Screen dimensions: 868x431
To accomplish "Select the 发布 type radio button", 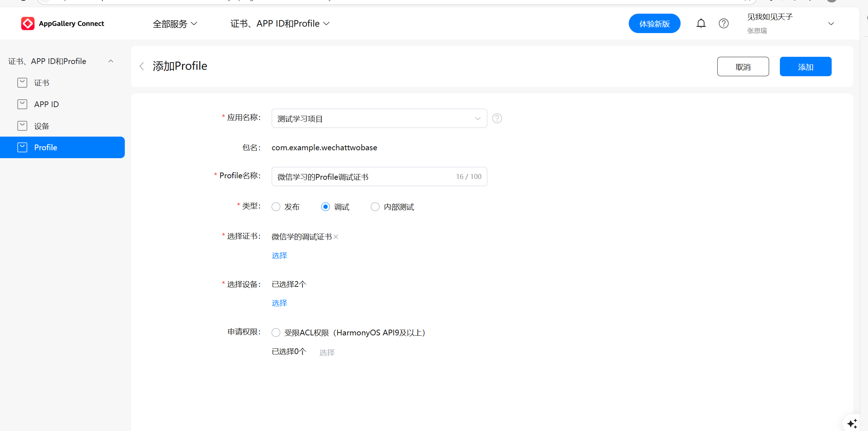I will [276, 207].
